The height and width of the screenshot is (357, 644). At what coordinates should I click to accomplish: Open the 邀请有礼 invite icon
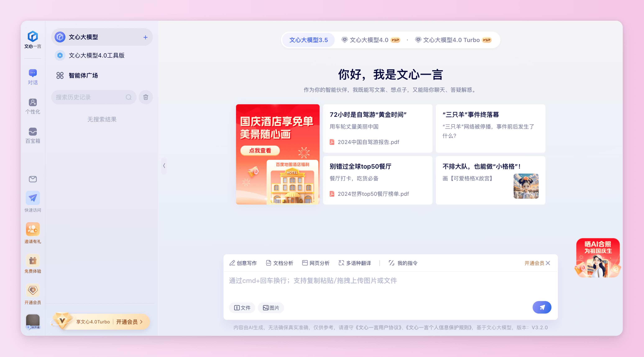[x=33, y=229]
